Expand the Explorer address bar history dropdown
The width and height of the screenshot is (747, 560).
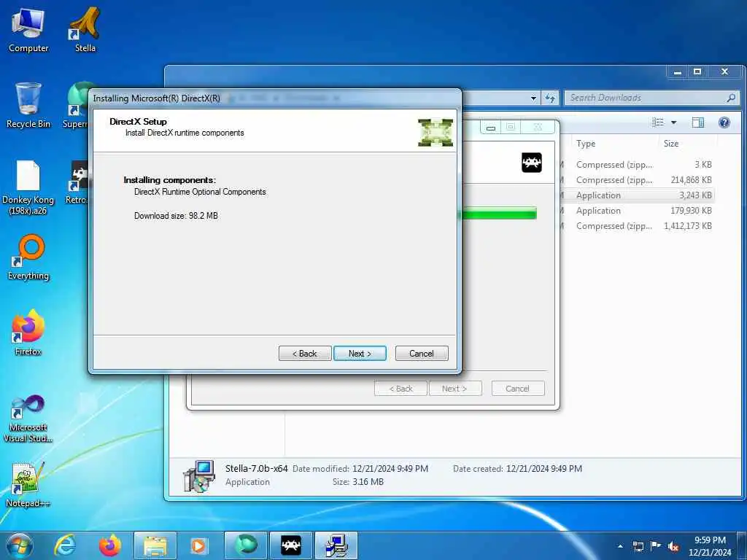pos(533,98)
